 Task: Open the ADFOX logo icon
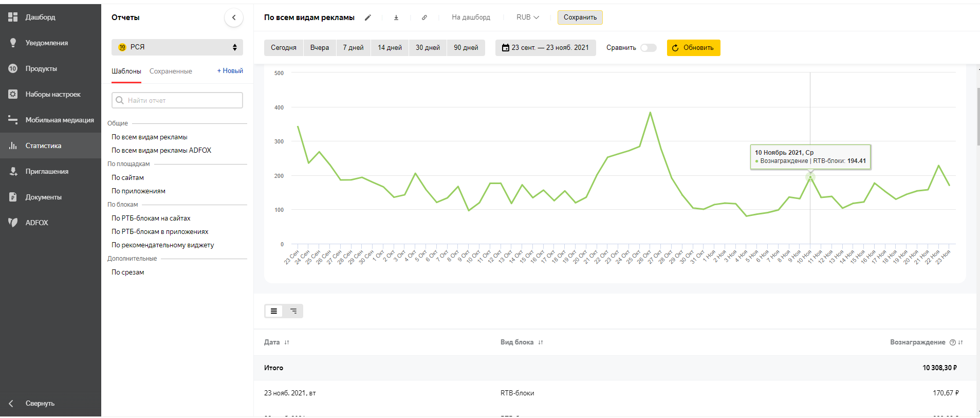13,223
